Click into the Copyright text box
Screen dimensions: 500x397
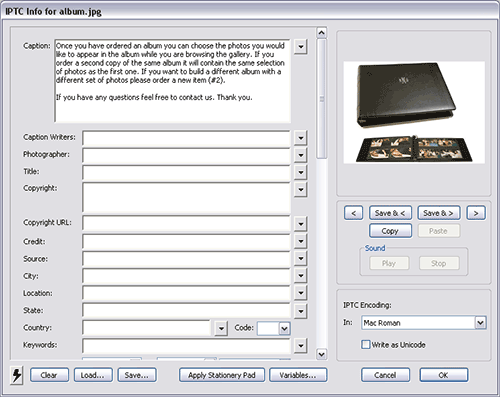pyautogui.click(x=186, y=197)
